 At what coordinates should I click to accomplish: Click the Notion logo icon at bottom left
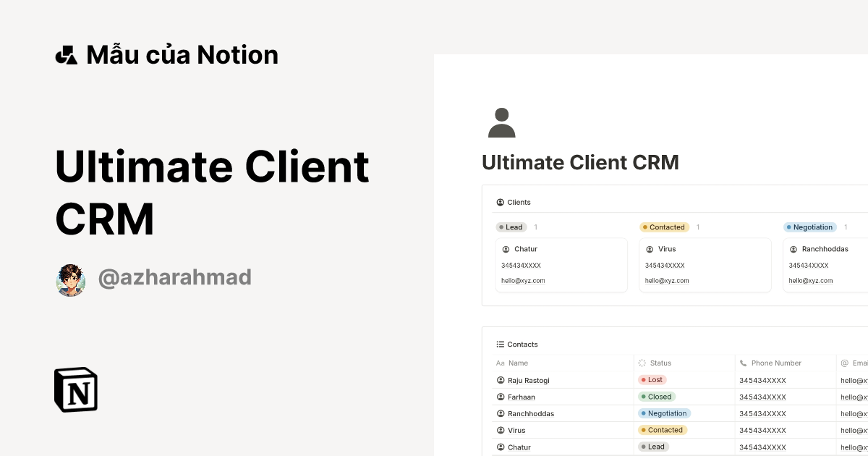pos(75,389)
